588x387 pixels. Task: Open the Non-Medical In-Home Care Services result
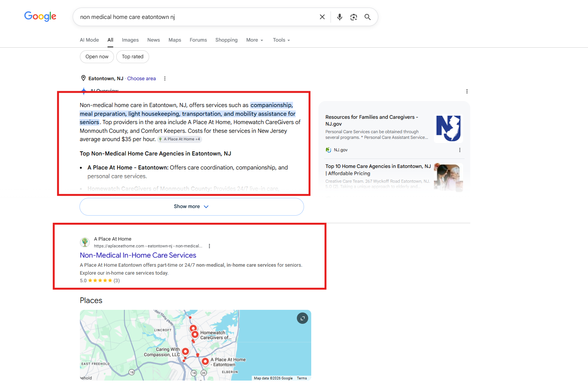tap(138, 255)
